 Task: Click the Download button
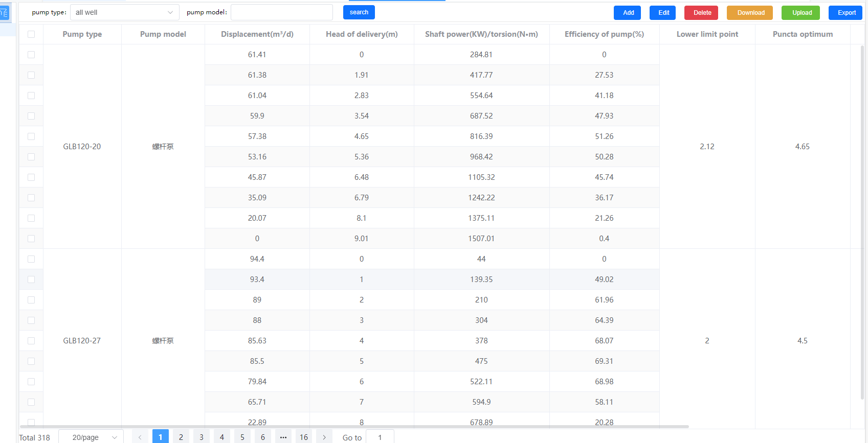[750, 13]
